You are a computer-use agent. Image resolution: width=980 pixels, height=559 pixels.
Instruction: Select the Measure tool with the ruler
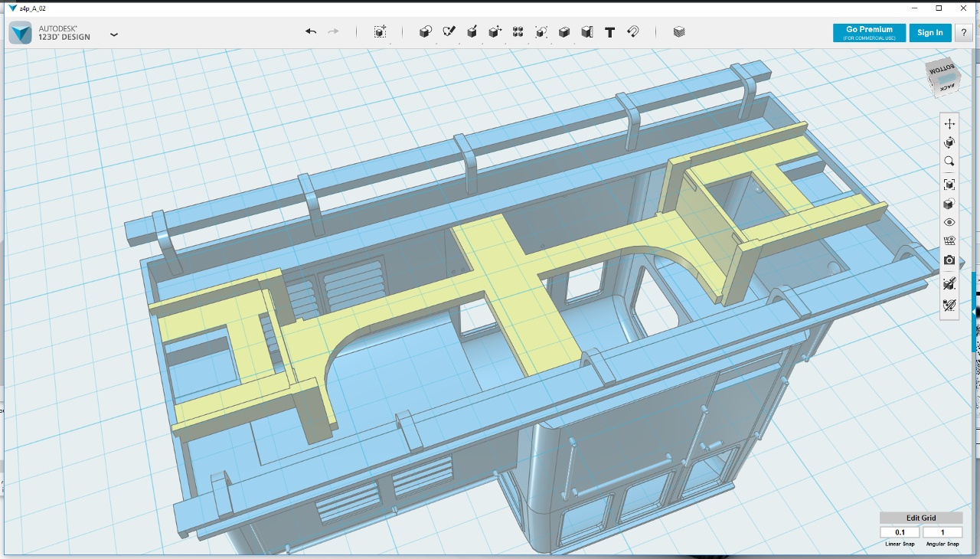pos(587,31)
